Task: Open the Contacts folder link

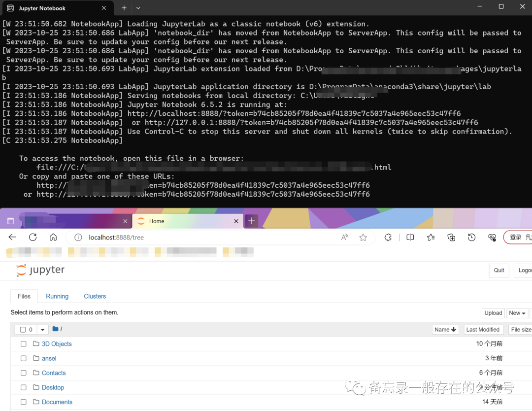Action: tap(54, 373)
